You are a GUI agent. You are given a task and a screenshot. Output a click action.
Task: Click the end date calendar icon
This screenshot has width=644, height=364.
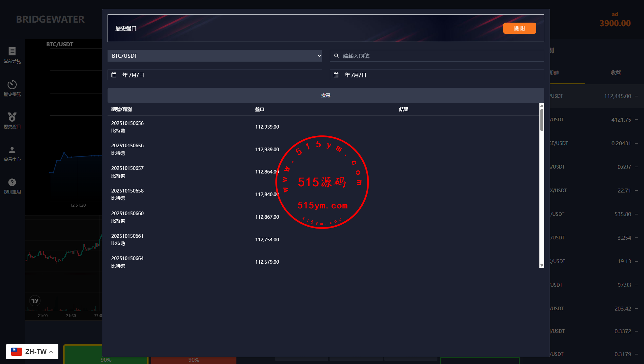click(x=336, y=75)
